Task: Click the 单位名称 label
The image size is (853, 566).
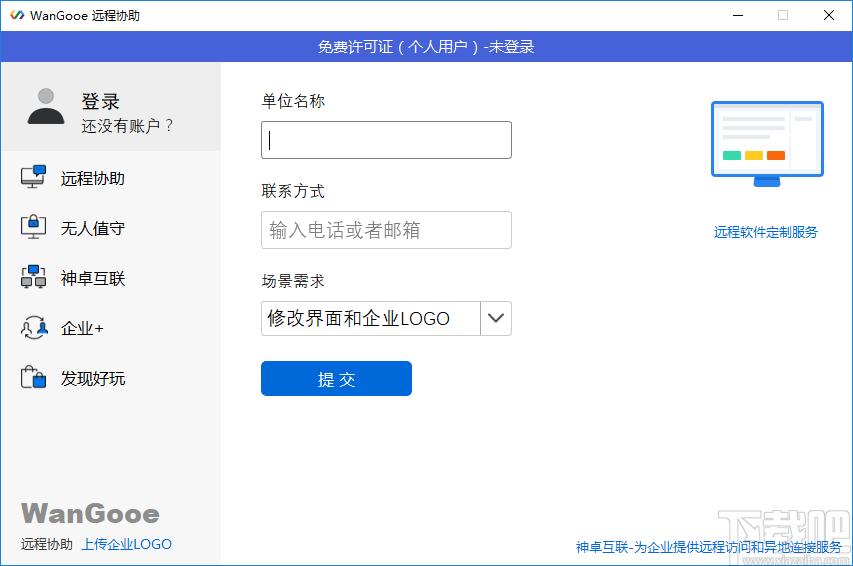Action: click(293, 101)
